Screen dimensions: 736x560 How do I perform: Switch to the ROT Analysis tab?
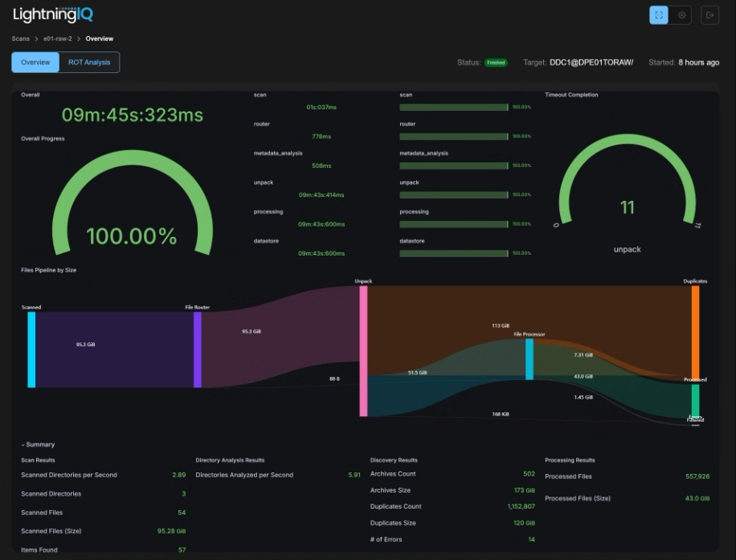click(89, 63)
